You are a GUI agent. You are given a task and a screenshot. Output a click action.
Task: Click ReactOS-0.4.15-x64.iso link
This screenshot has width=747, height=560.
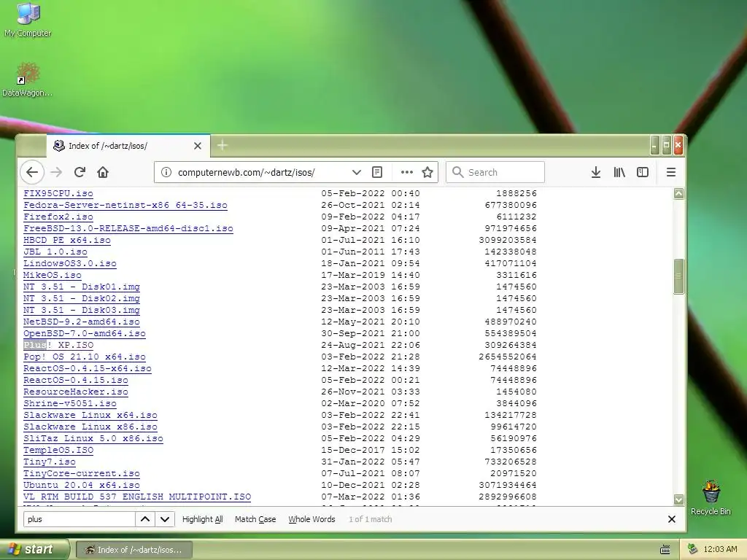[x=88, y=368]
